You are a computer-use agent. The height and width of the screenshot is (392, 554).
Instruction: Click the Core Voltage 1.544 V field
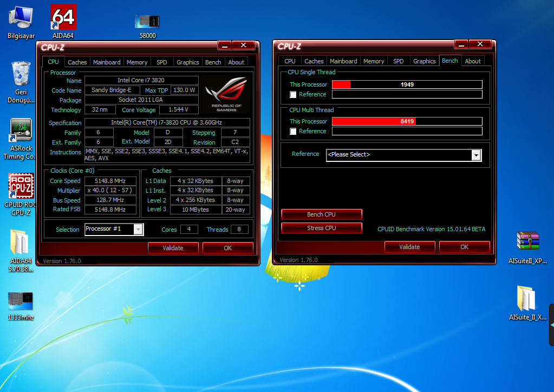pos(179,109)
